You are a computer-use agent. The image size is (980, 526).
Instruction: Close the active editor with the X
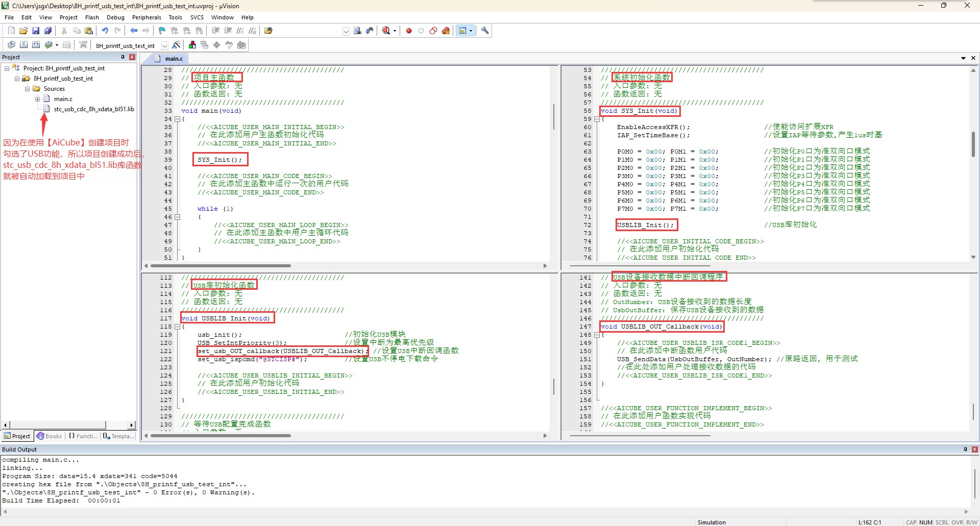coord(973,58)
